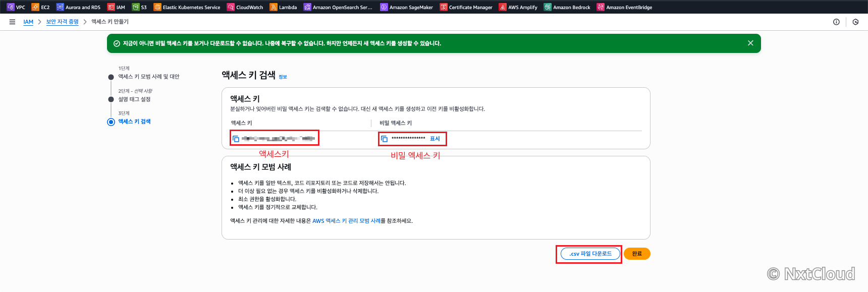
Task: Click bullet 최소 권한을 활성화합니다
Action: point(267,199)
